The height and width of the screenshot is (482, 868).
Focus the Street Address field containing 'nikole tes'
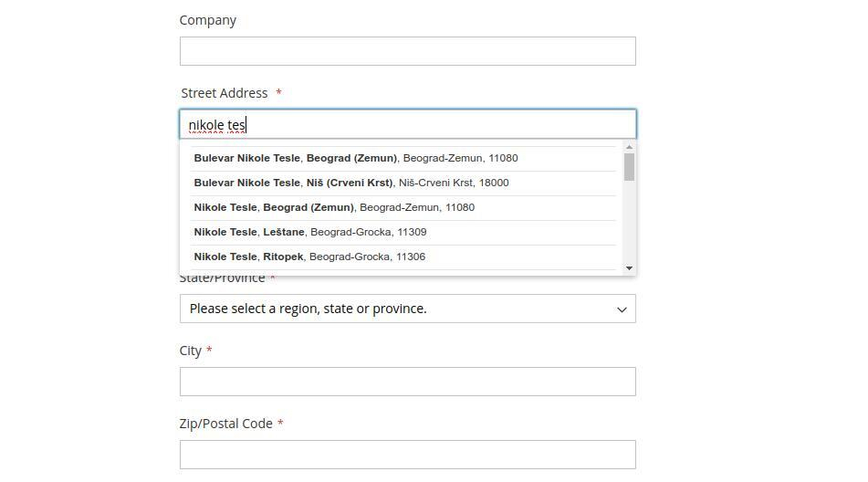click(407, 124)
